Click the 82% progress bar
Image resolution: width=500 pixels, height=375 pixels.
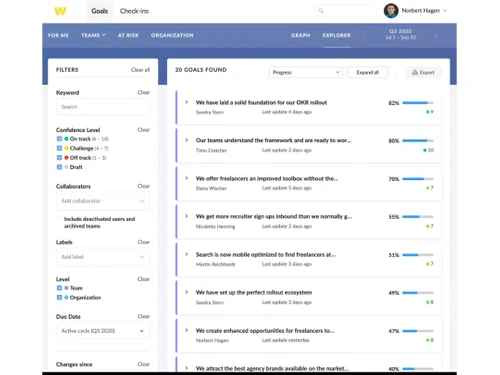(418, 103)
